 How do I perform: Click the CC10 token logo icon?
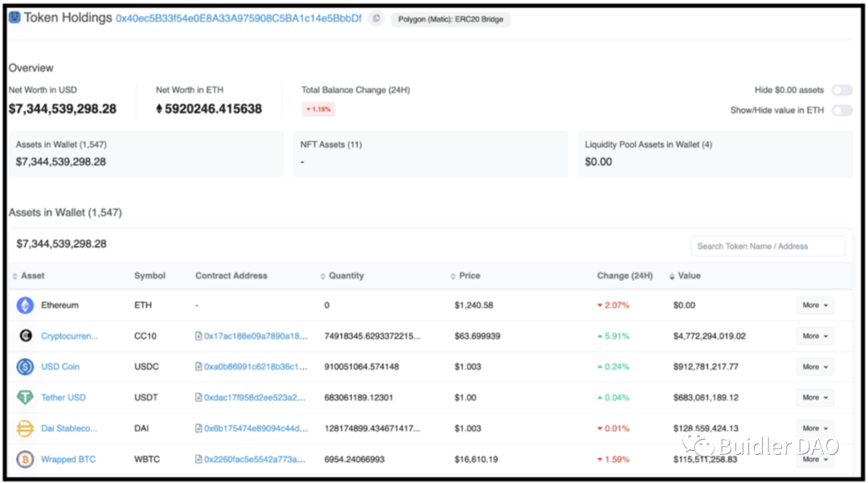tap(26, 336)
